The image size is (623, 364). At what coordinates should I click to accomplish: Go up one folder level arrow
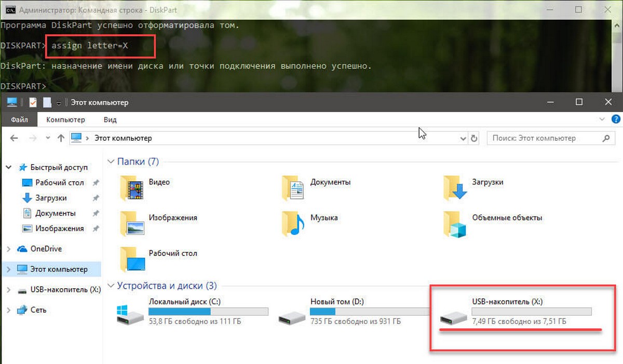[61, 139]
